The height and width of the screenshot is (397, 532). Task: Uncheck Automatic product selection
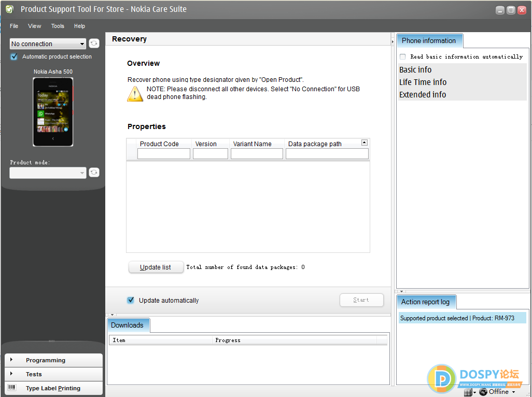point(15,56)
